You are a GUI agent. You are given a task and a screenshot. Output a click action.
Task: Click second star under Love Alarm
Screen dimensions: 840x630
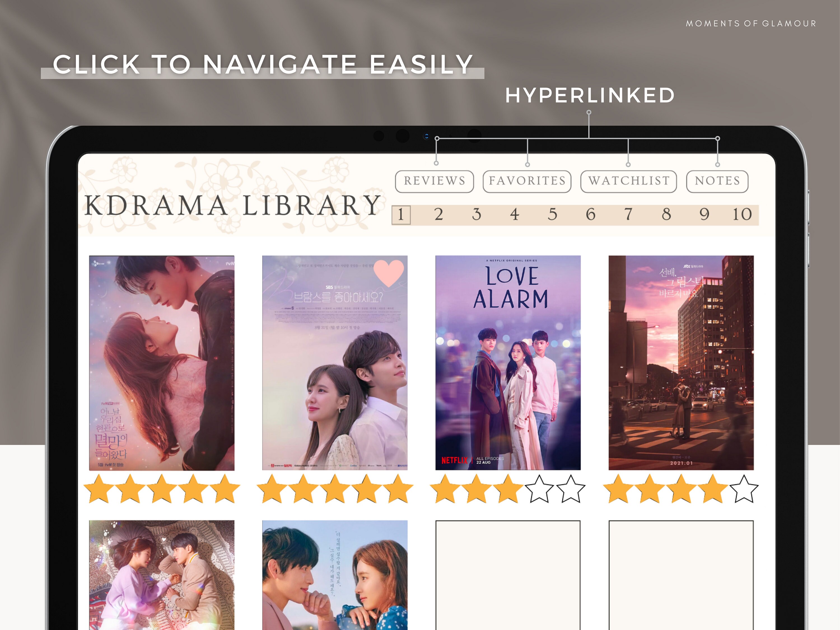click(x=476, y=489)
